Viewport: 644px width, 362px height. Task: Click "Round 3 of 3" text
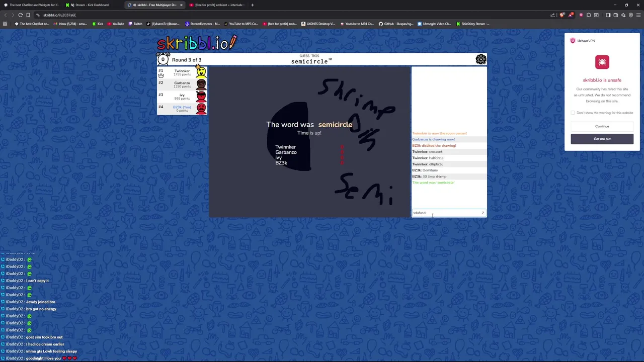click(x=187, y=60)
